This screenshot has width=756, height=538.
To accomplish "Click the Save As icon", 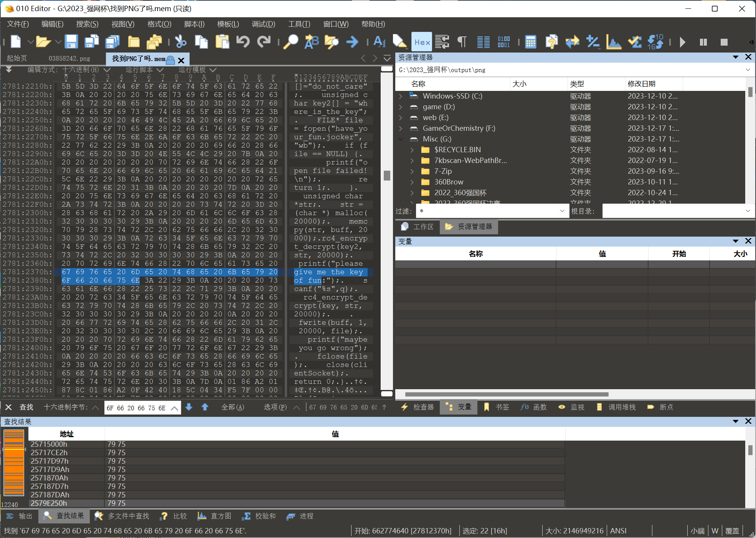I will click(x=92, y=41).
